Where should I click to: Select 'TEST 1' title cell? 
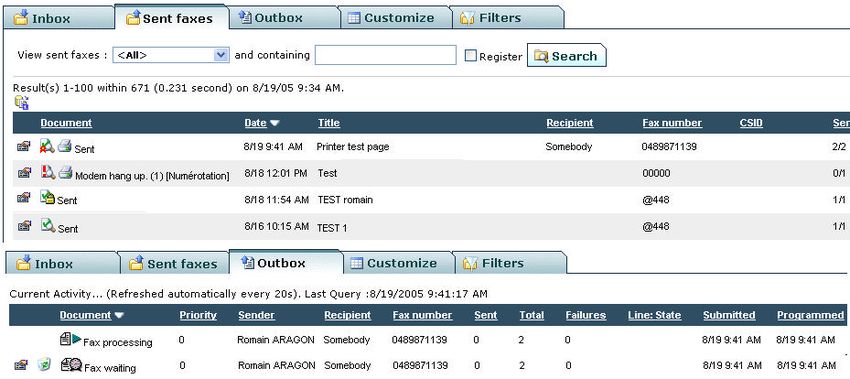click(332, 228)
